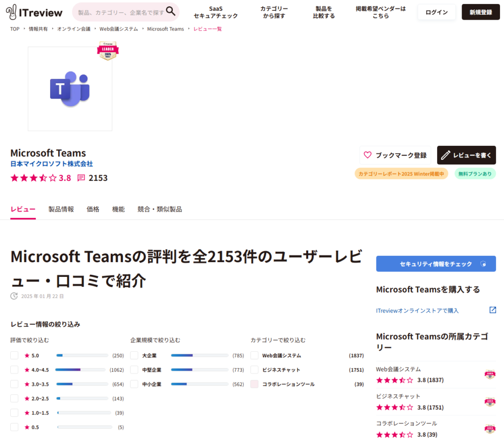Screen dimensions: 504x441
Task: Click the Microsoft Teams product logo
Action: [70, 89]
